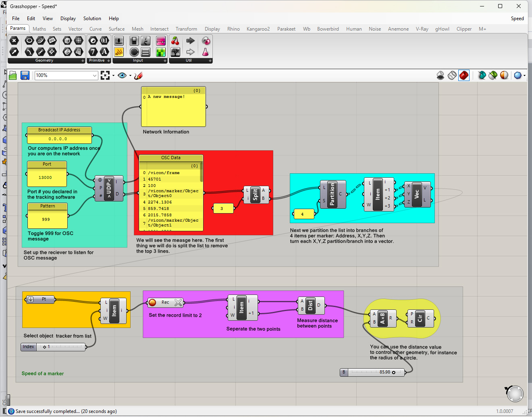The height and width of the screenshot is (417, 532).
Task: Open the Solution menu
Action: click(92, 19)
